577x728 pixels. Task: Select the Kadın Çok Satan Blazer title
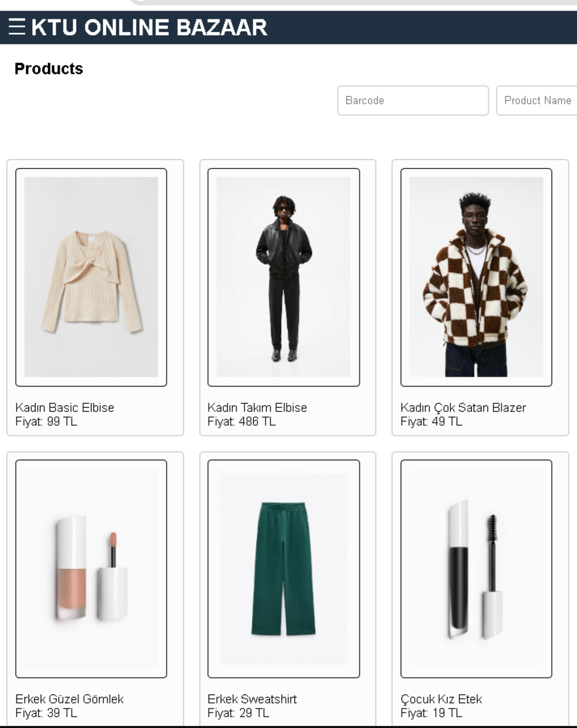pyautogui.click(x=463, y=408)
